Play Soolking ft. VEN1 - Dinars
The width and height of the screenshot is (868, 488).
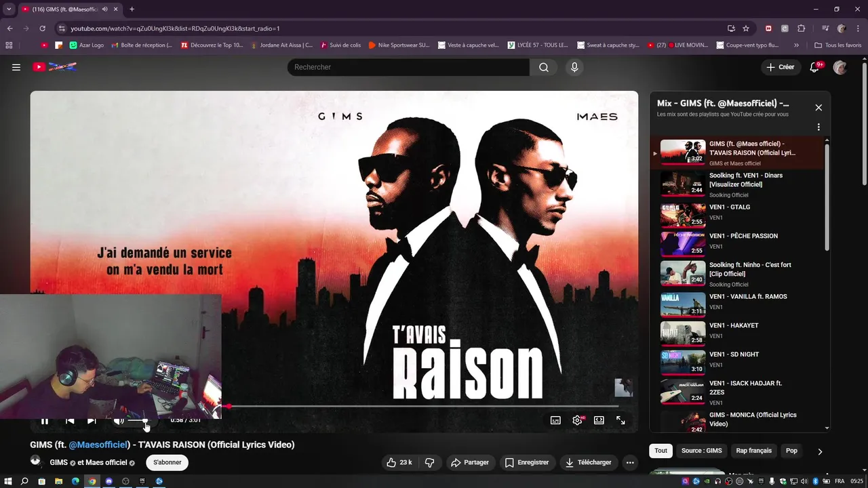(x=737, y=183)
